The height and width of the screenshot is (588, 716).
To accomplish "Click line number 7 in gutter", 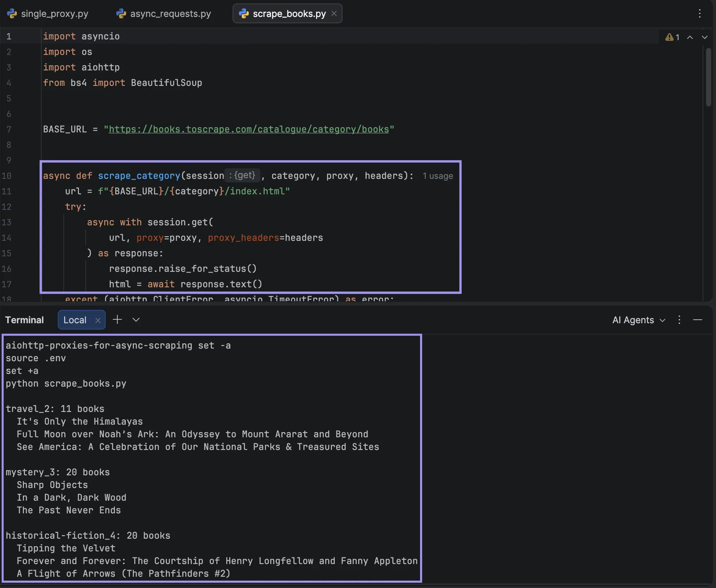I will point(9,129).
